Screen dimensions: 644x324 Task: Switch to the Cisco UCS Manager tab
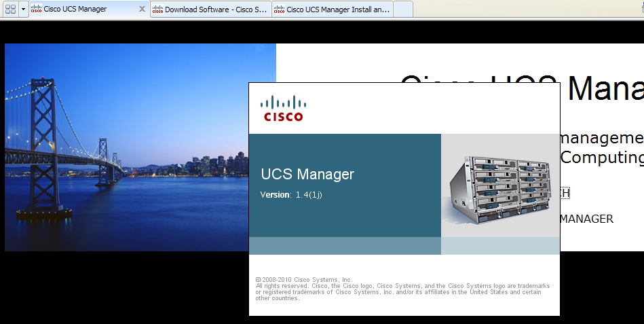[88, 9]
